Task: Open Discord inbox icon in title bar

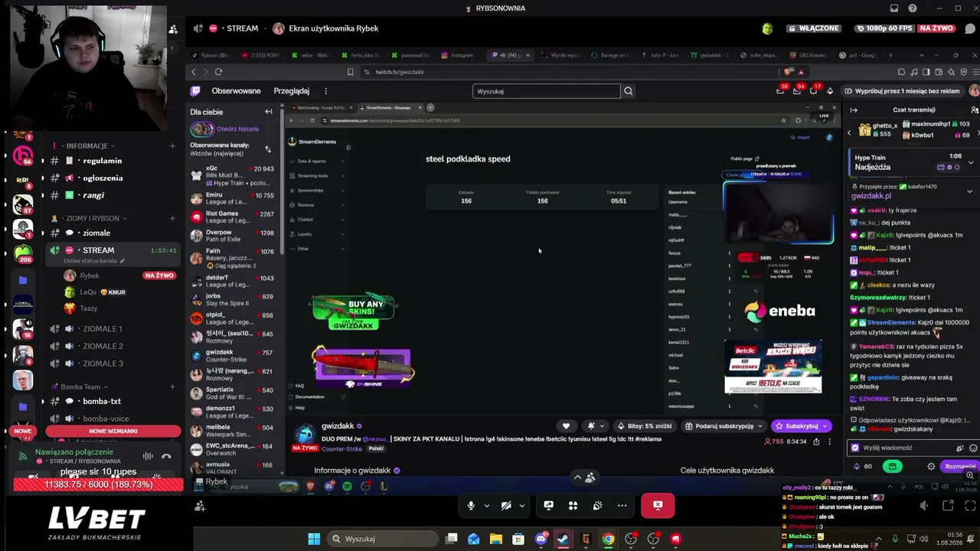Action: tap(894, 8)
